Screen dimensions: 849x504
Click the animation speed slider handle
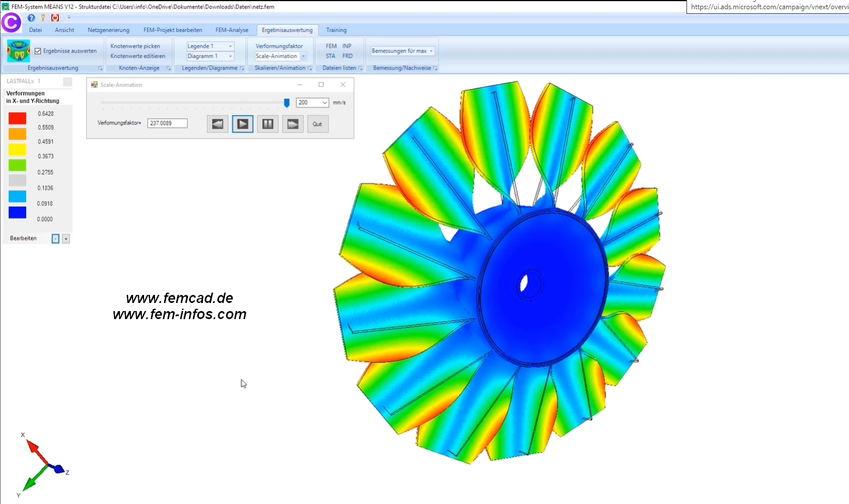click(286, 103)
